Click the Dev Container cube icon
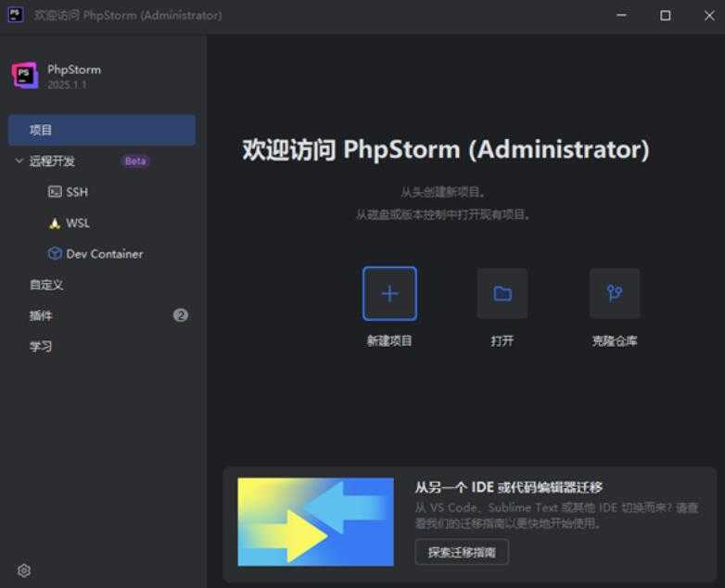This screenshot has width=725, height=588. pyautogui.click(x=55, y=254)
